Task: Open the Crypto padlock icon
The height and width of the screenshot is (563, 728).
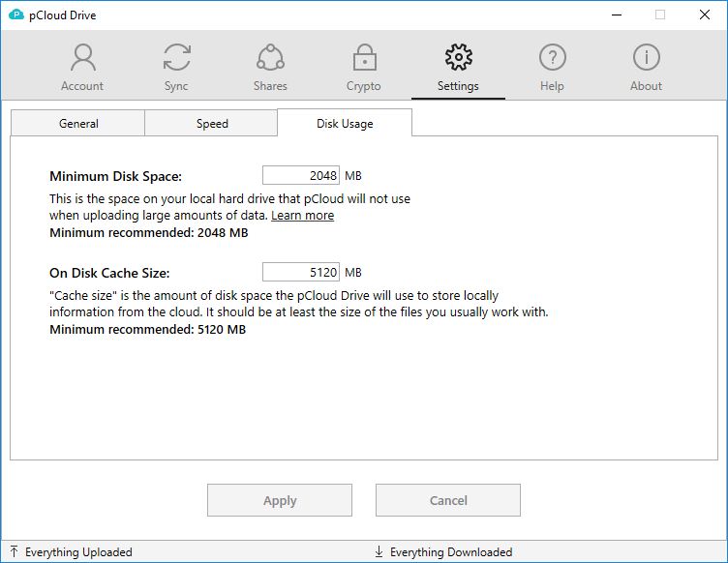Action: coord(364,57)
